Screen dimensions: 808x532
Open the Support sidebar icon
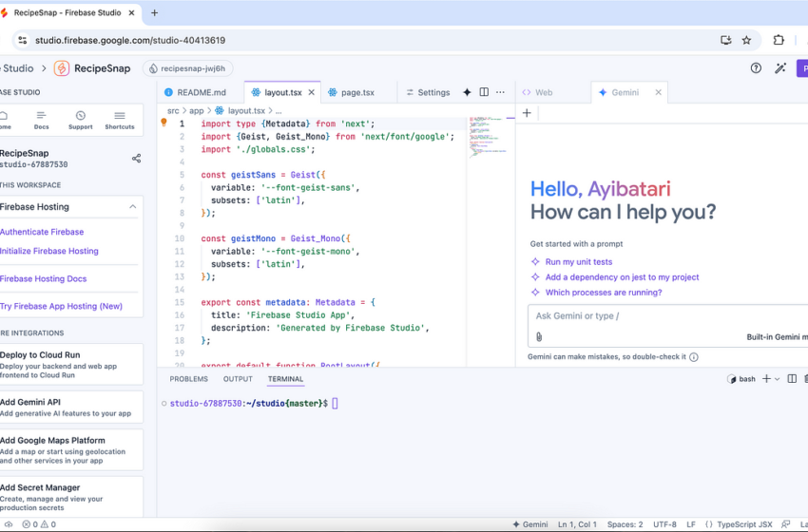tap(81, 120)
